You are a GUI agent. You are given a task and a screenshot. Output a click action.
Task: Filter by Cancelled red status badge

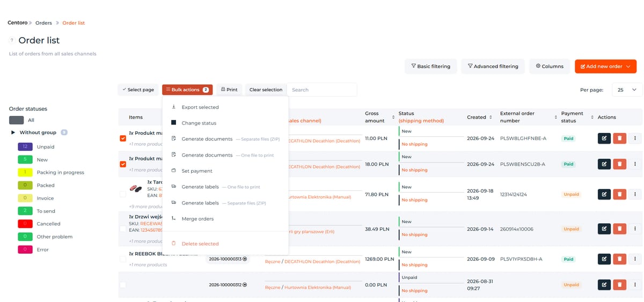coord(25,224)
